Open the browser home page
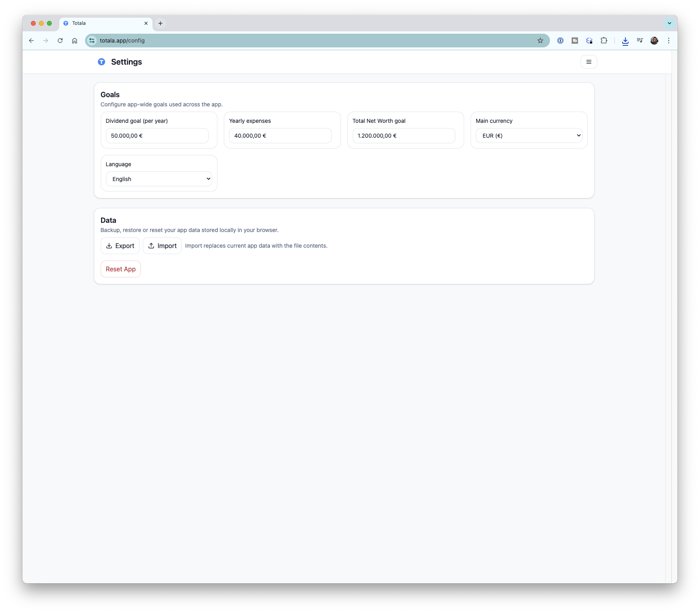Viewport: 700px width, 613px height. (75, 41)
